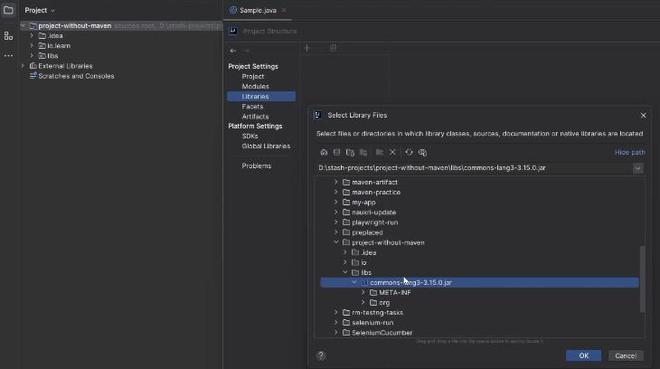Open More tool windows ellipsis icon
Image resolution: width=660 pixels, height=369 pixels.
[8, 56]
